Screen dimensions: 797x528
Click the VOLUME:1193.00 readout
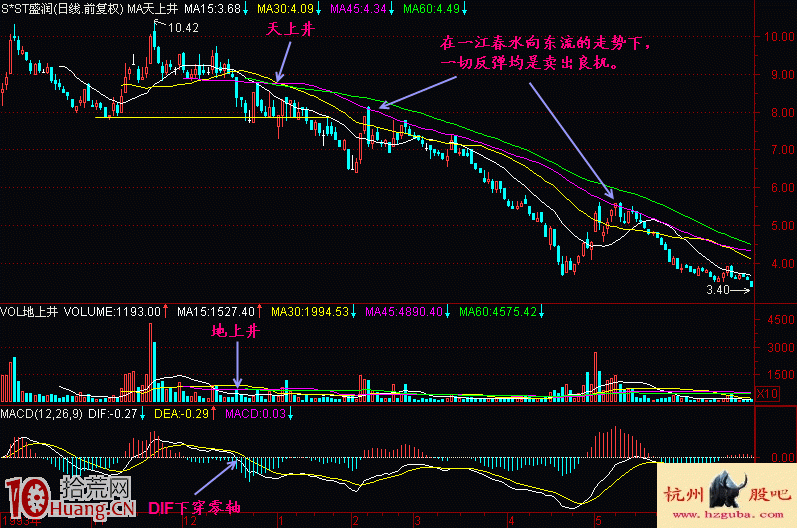112,312
